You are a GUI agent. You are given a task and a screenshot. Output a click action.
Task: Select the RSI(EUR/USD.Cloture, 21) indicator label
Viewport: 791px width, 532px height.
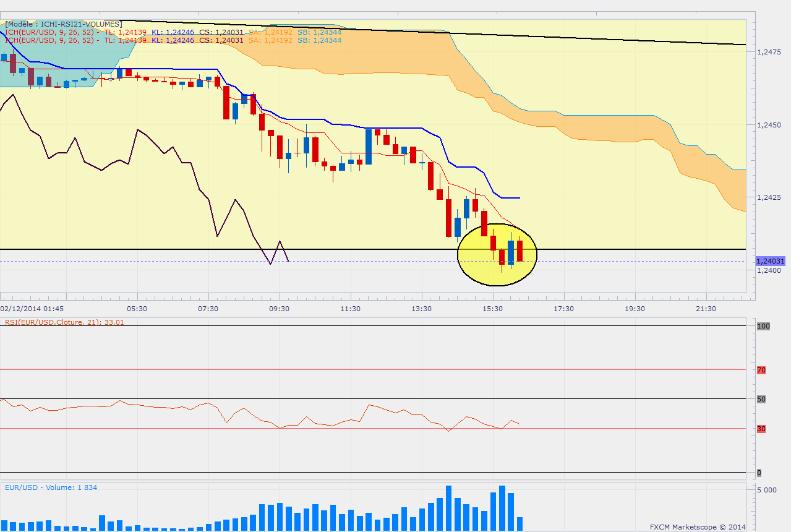point(64,322)
